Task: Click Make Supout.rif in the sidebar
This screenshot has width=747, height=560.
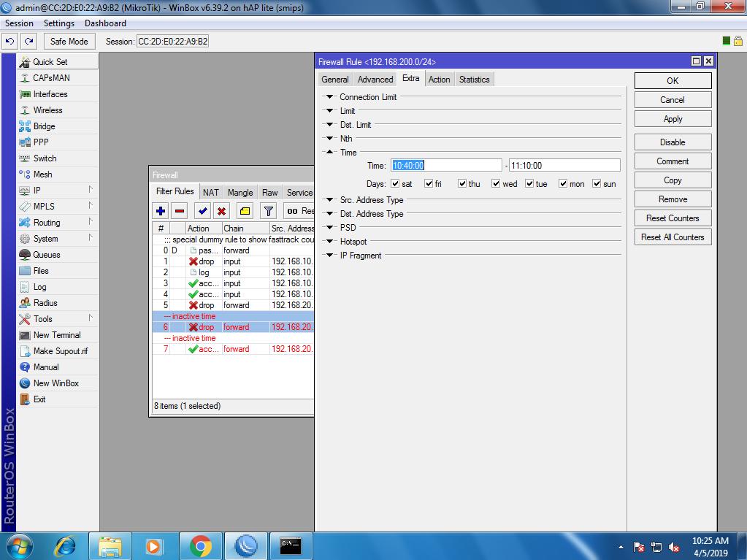Action: [x=58, y=351]
